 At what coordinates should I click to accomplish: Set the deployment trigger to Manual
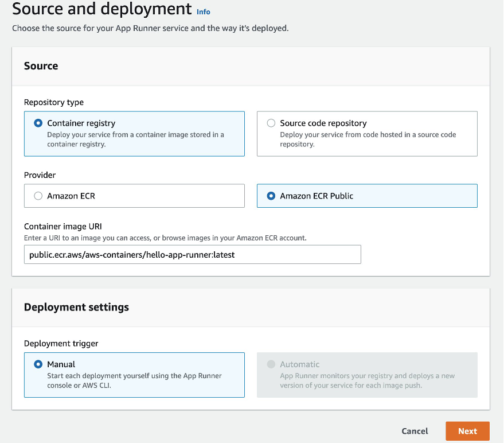coord(38,364)
